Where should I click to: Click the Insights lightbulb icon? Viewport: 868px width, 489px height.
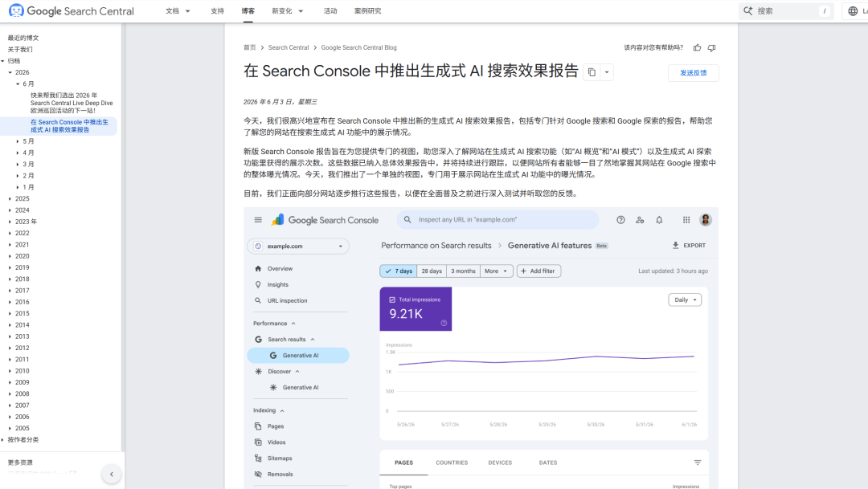(258, 284)
